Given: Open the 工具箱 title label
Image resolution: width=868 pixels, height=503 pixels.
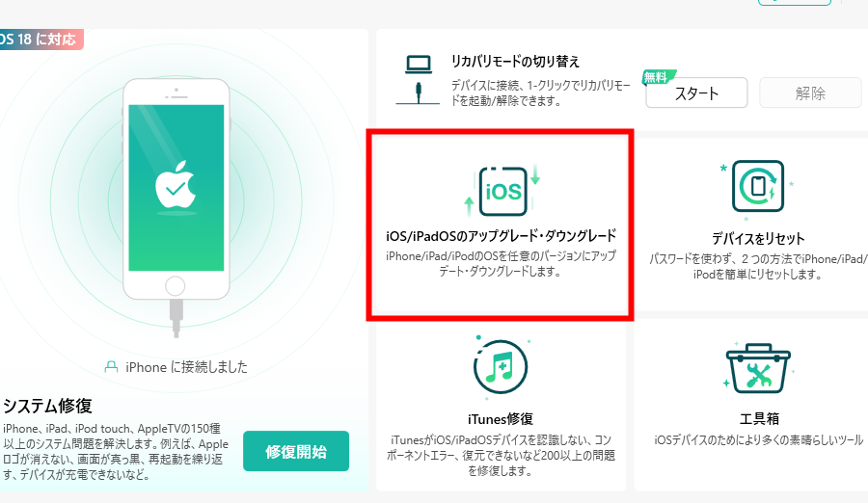Looking at the screenshot, I should pos(758,418).
